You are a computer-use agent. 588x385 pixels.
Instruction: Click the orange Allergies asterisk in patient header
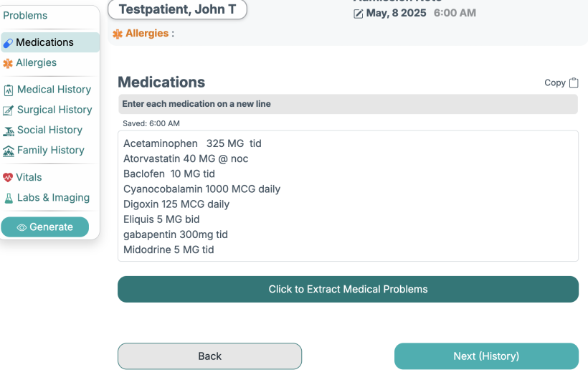click(118, 34)
